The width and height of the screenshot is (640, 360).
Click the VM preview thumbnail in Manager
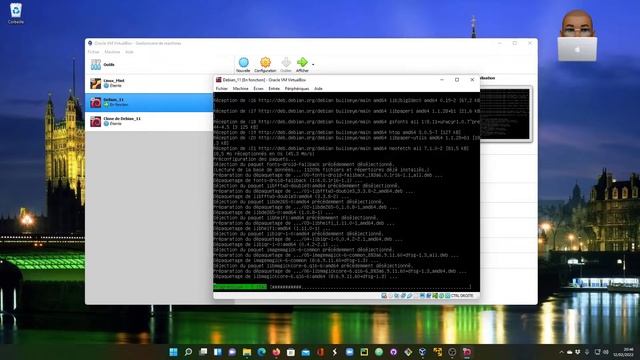(506, 114)
